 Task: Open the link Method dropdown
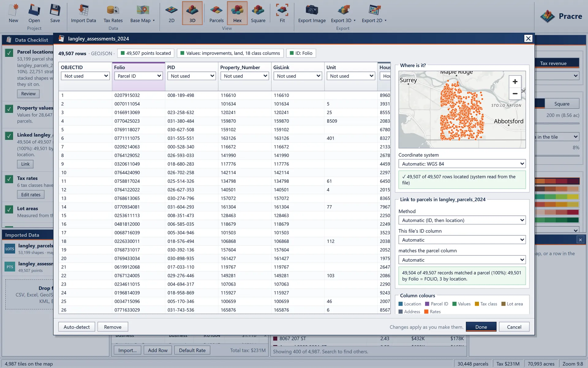pyautogui.click(x=462, y=220)
